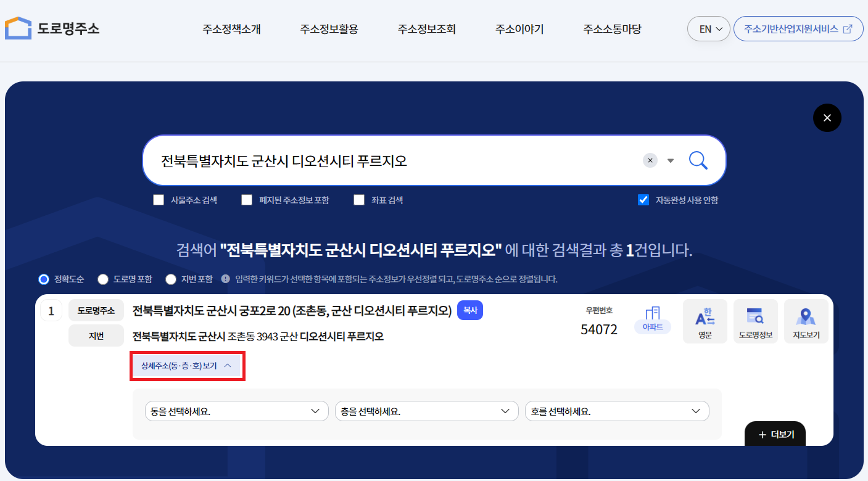Viewport: 868px width, 481px height.
Task: Click result number 1 badge
Action: tap(51, 311)
